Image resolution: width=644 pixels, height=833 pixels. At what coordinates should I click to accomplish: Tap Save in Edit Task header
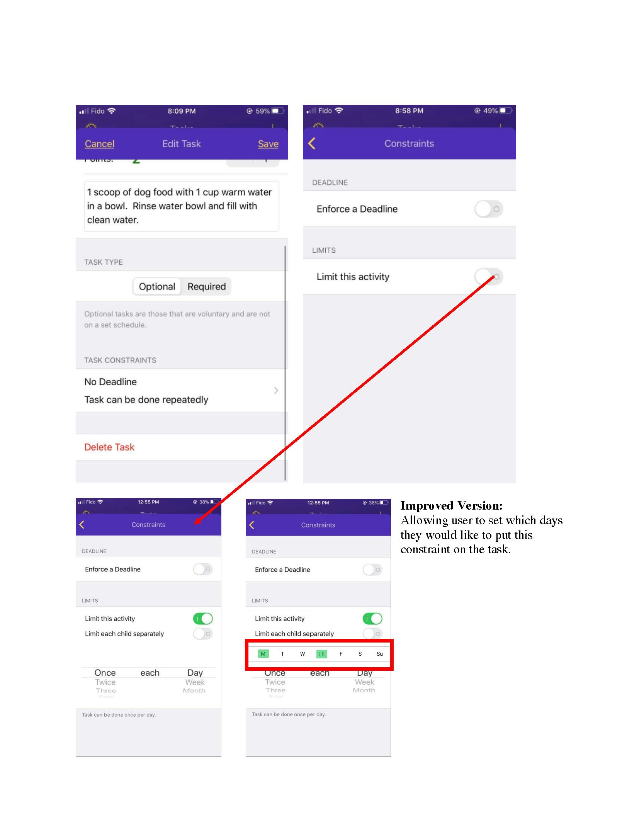tap(268, 144)
